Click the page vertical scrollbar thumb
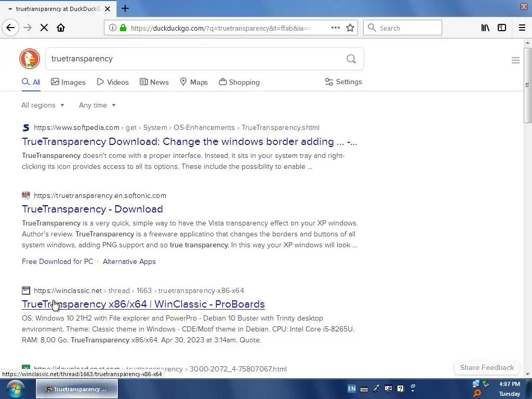This screenshot has width=532, height=399. click(x=527, y=86)
